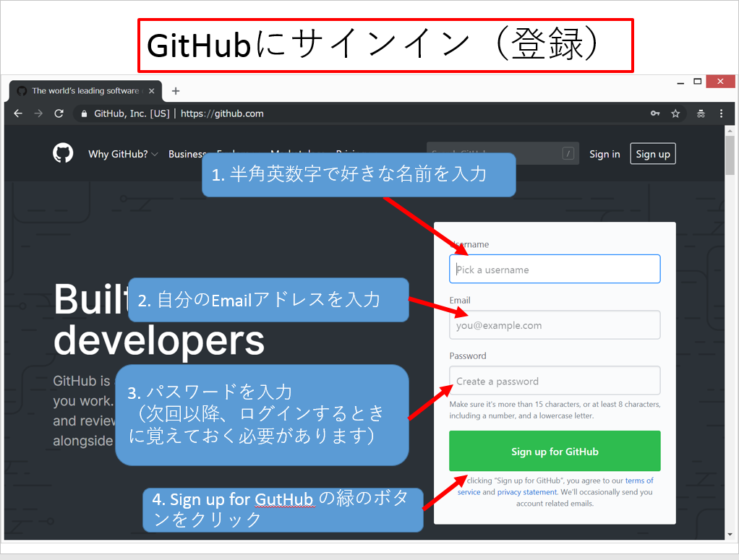
Task: Reload the page with the refresh icon
Action: [x=59, y=113]
